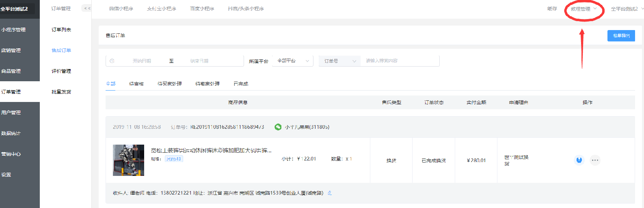The image size is (644, 208).
Task: Switch to the 已完成 tab
Action: 241,84
